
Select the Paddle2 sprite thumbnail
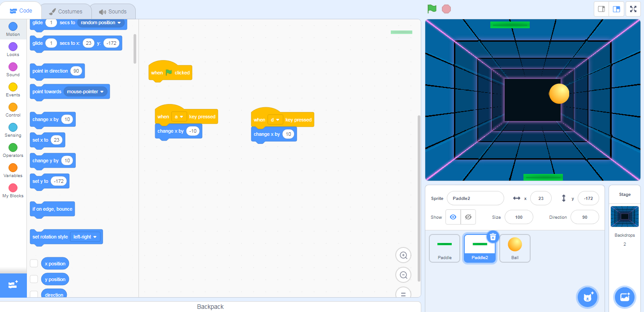(x=480, y=248)
